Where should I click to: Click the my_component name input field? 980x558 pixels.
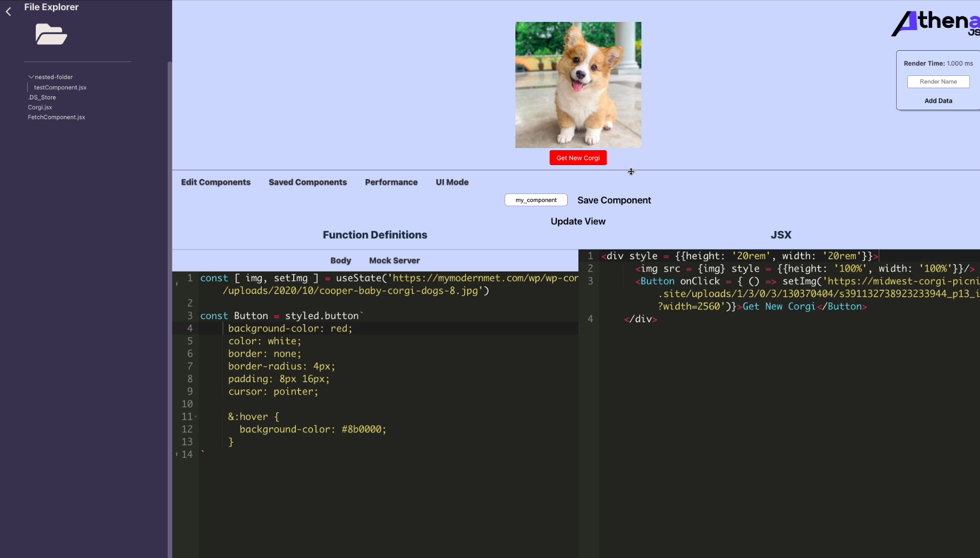coord(536,200)
